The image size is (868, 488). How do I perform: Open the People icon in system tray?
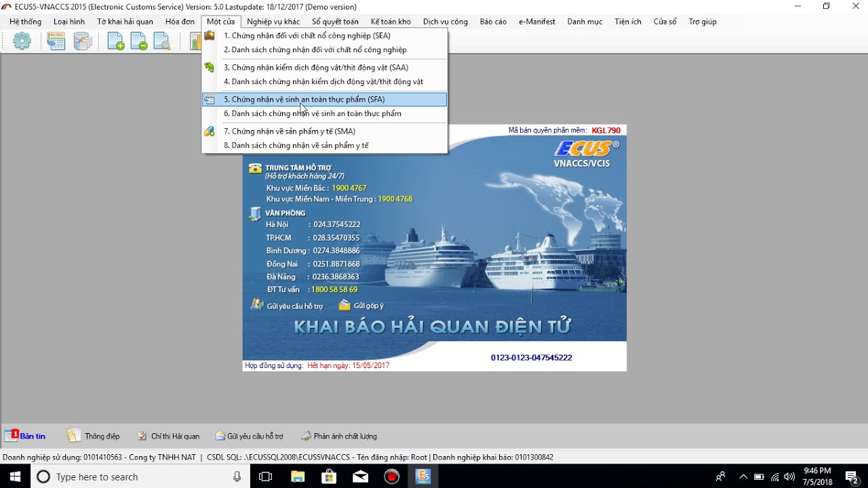coord(720,476)
